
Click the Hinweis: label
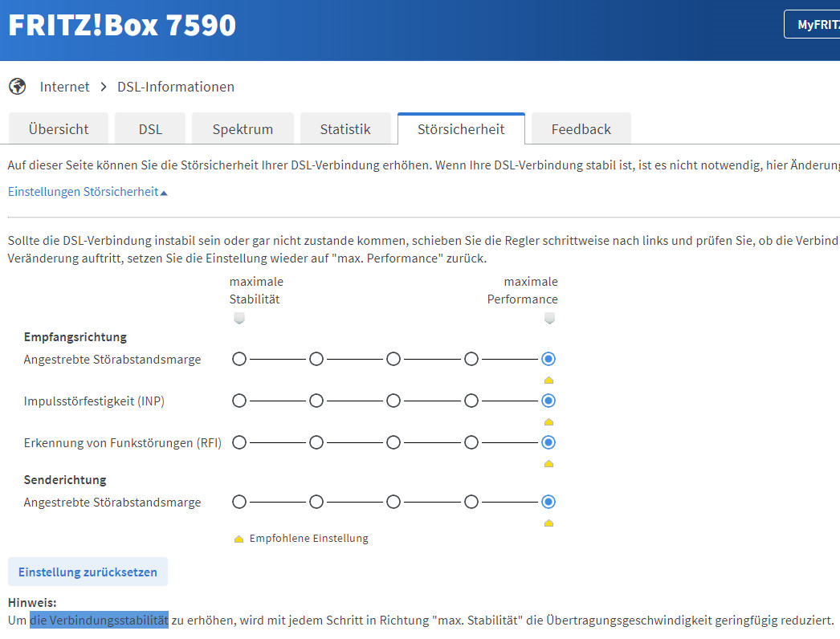[x=32, y=603]
